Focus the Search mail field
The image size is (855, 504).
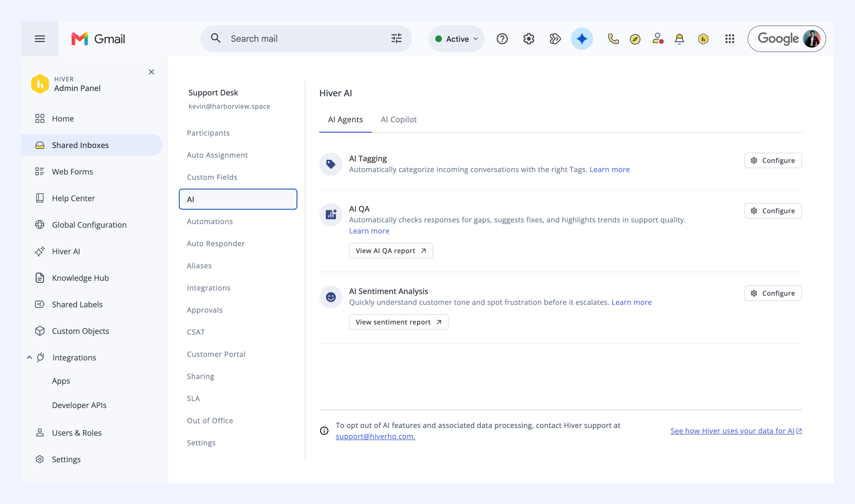click(x=306, y=39)
